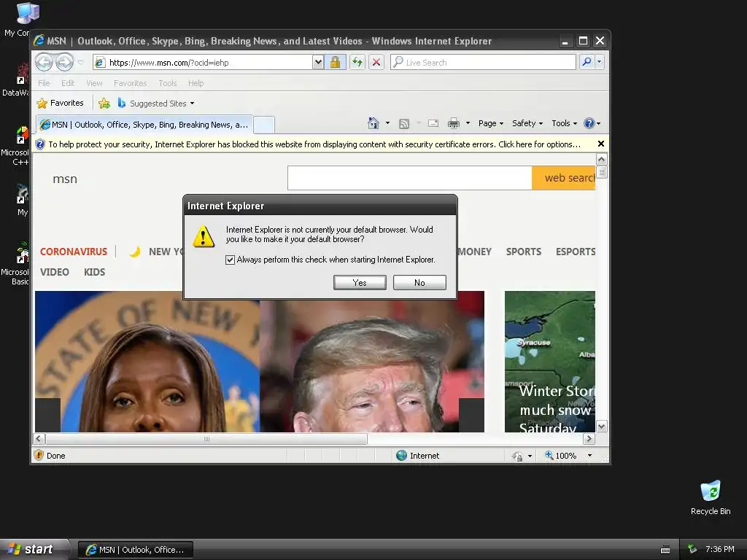Click the warning icon in dialog
The image size is (747, 560).
point(204,237)
